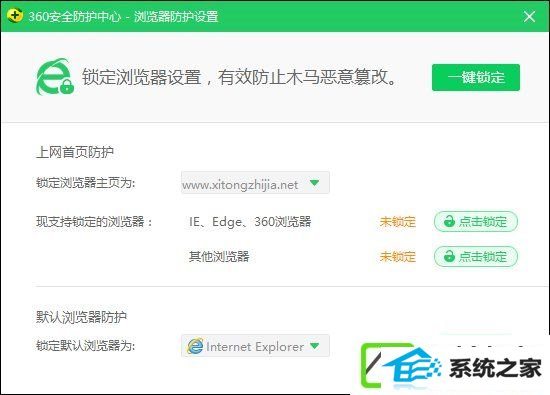Click 未锁定 status beside IE、Edge、360浏览器
550x395 pixels.
point(397,222)
